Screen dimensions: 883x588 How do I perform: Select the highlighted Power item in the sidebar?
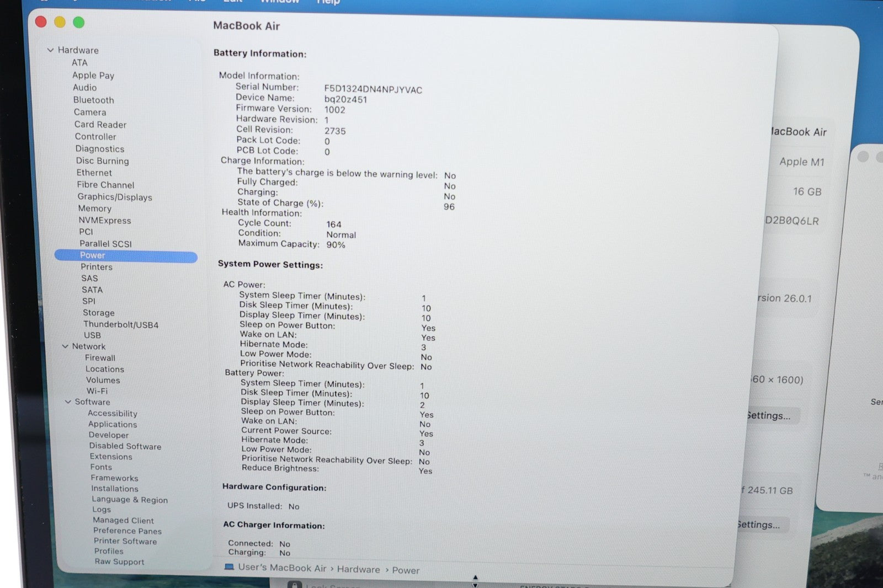[x=93, y=255]
